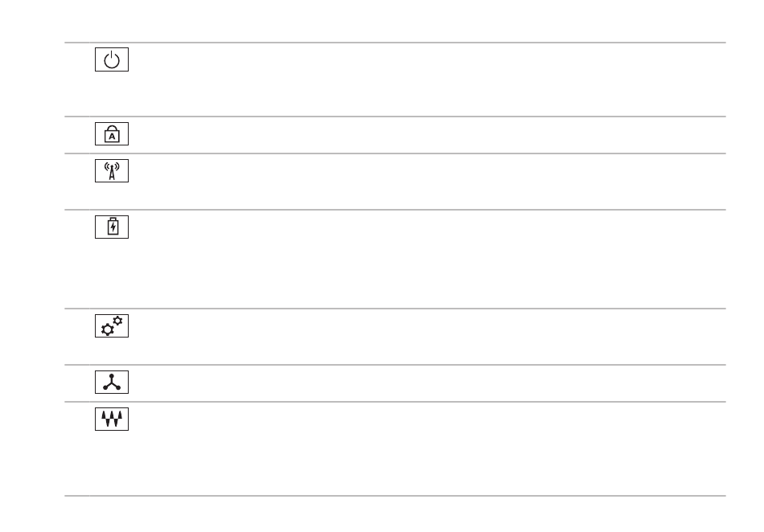Screen dimensions: 764x532
Task: Click the blank area beside the battery icon
Action: (429, 259)
